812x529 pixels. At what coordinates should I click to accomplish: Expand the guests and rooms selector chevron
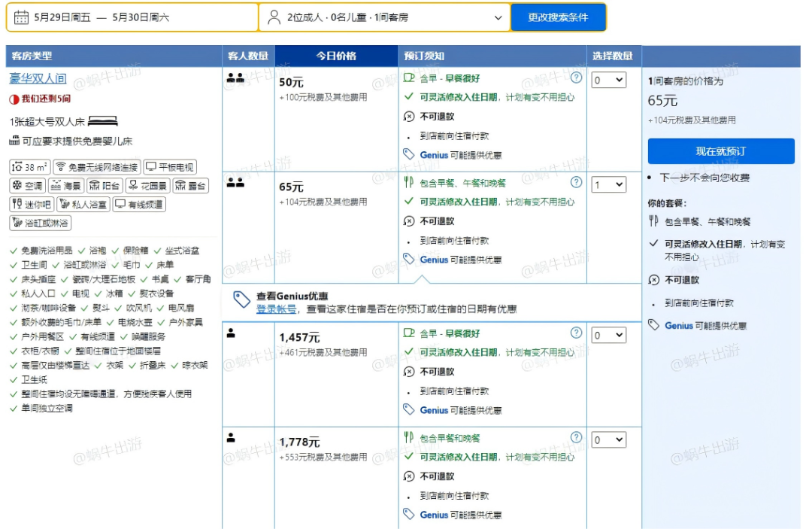[x=498, y=17]
